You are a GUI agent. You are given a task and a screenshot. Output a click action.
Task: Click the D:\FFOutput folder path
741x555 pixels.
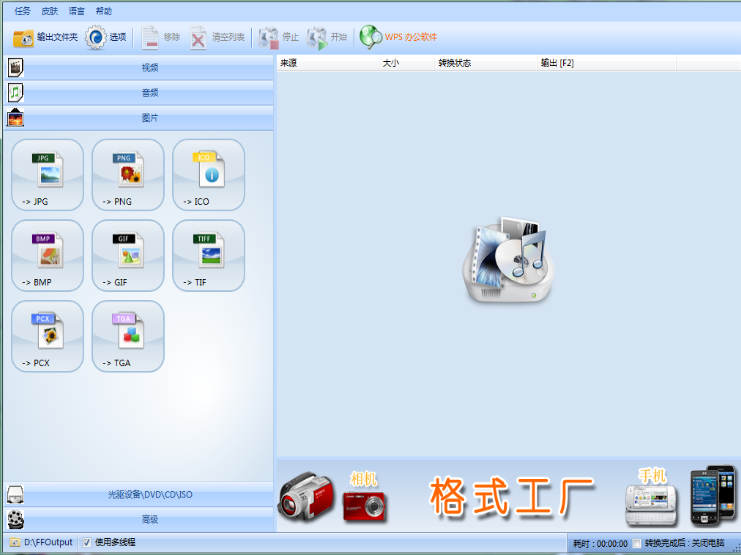[x=48, y=542]
